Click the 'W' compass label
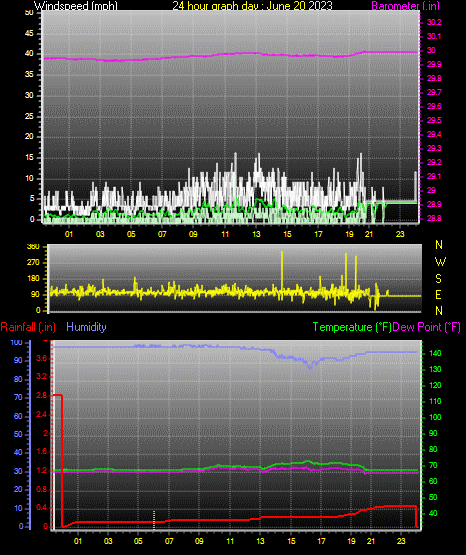The height and width of the screenshot is (555, 466). point(440,262)
